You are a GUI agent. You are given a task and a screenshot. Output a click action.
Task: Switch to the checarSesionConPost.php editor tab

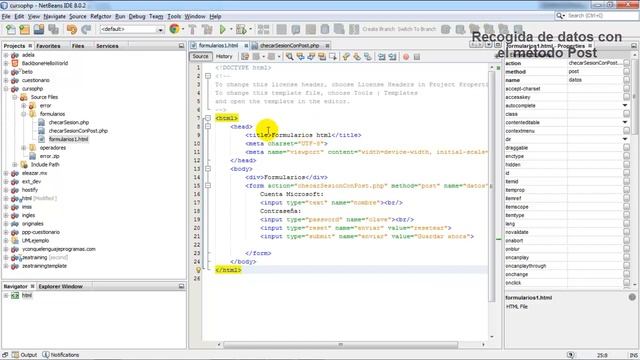[x=289, y=45]
